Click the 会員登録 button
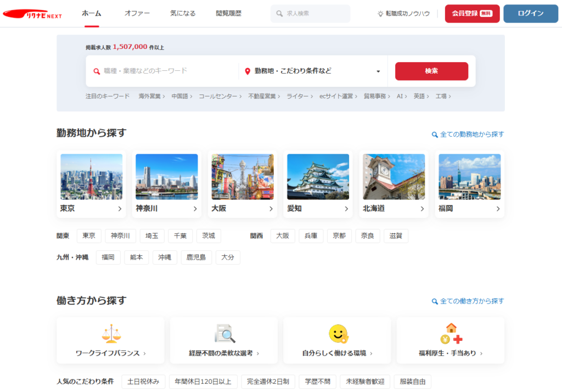The image size is (562, 392). (472, 14)
